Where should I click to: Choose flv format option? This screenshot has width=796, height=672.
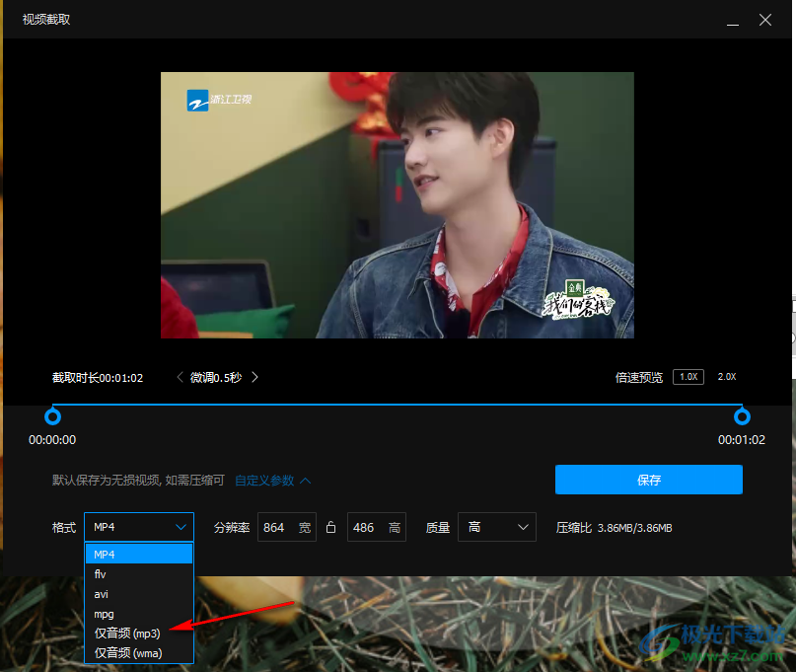139,574
